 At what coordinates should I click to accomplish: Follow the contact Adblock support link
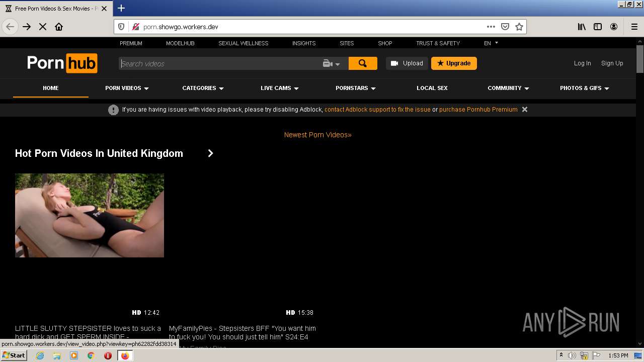coord(377,110)
